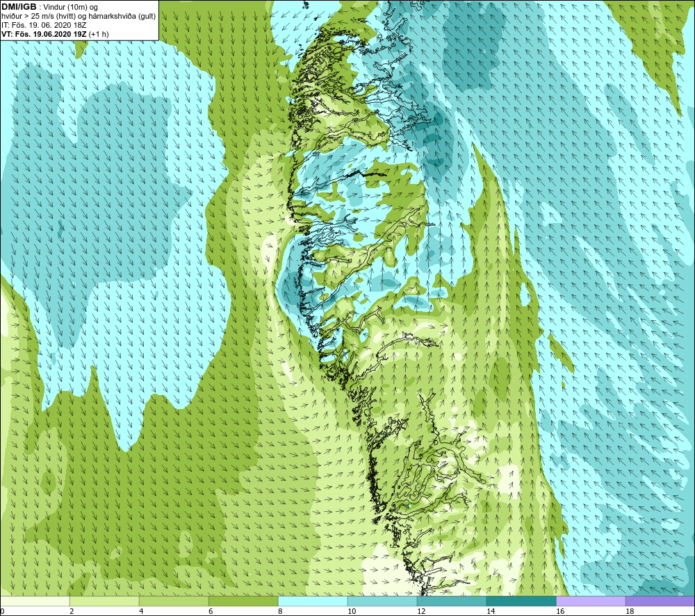695x616 pixels.
Task: Click the 8–10 m/s pale cyan swatch
Action: click(313, 601)
